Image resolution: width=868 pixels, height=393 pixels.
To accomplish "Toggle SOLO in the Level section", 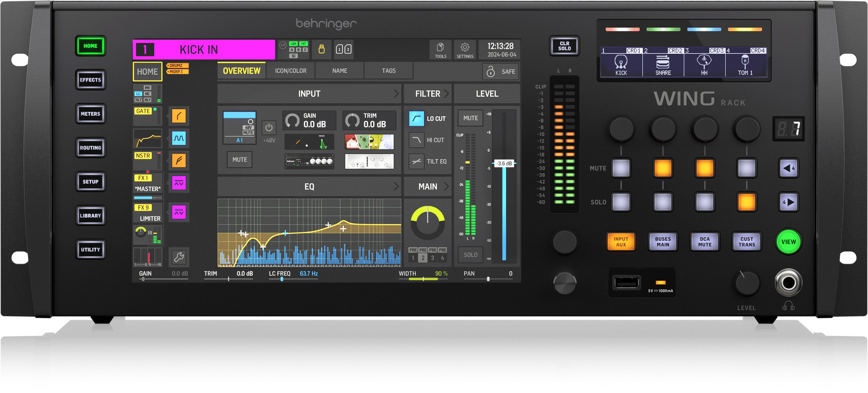I will 470,255.
